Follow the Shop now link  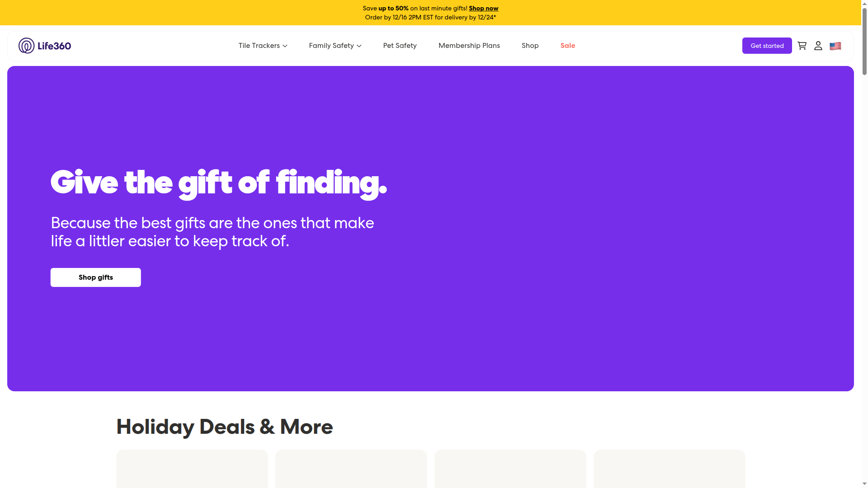click(x=483, y=8)
